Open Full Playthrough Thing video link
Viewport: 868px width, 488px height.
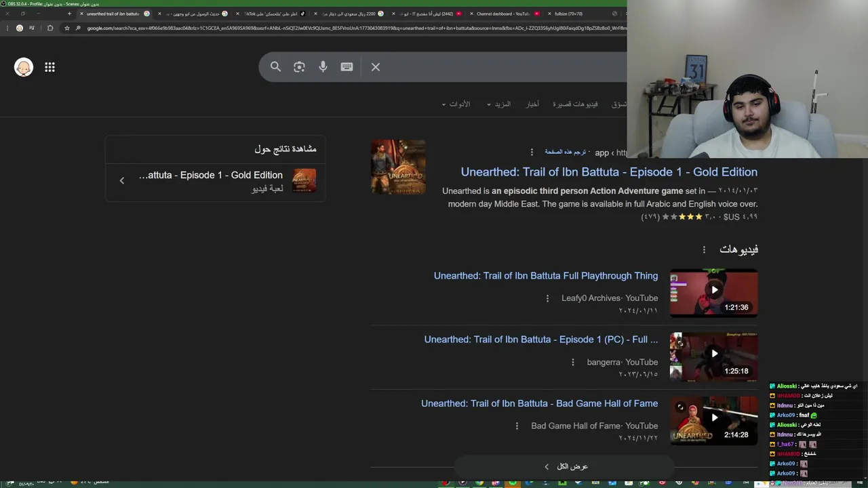546,276
